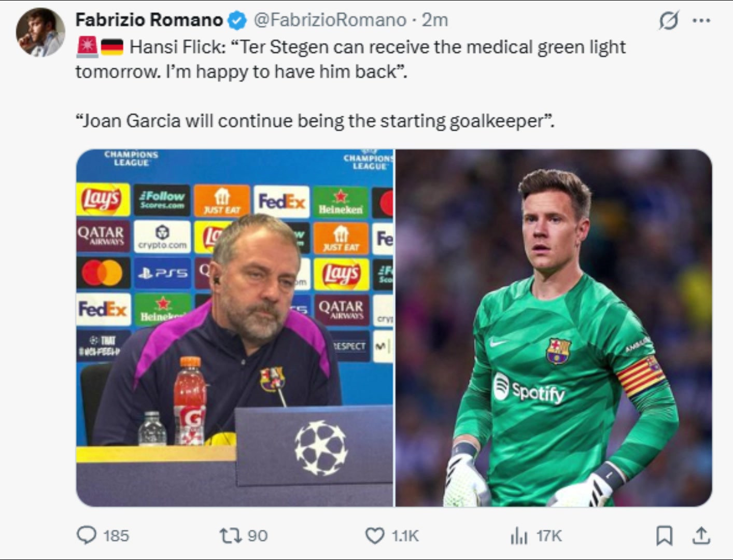733x560 pixels.
Task: Open the Ter Stegen goalkeeper photo
Action: [x=554, y=328]
